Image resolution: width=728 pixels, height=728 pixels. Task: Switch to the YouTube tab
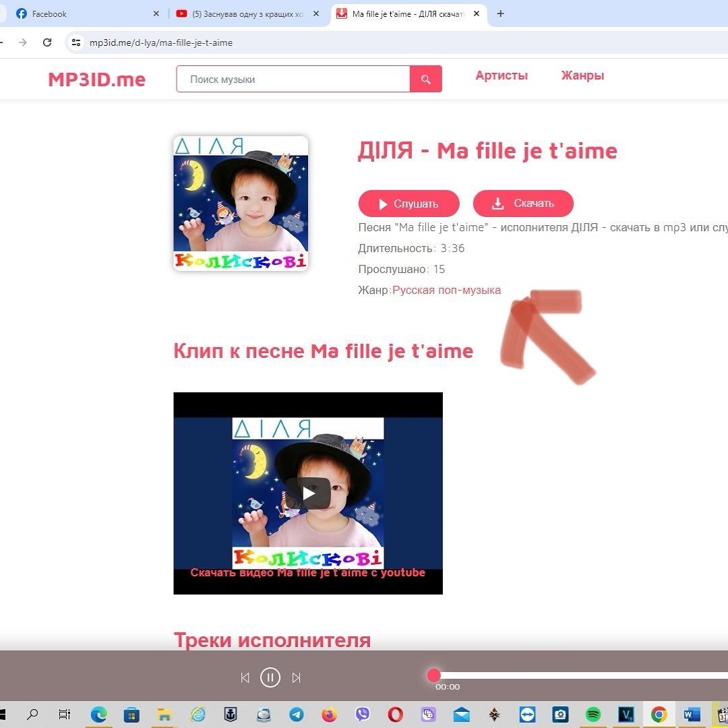243,13
